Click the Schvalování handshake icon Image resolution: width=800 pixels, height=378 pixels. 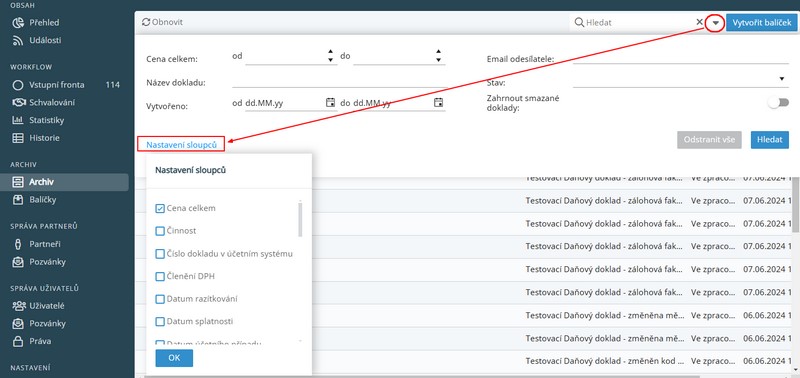18,103
